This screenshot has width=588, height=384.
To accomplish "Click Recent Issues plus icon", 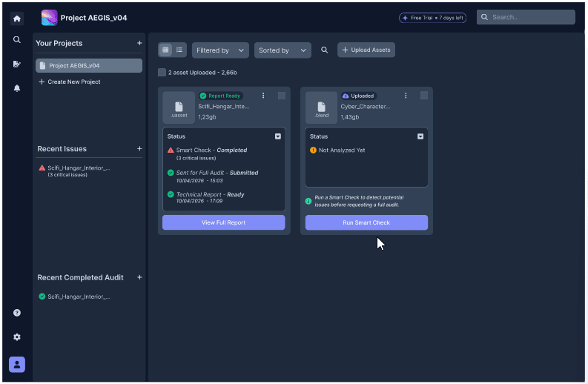I will 139,149.
